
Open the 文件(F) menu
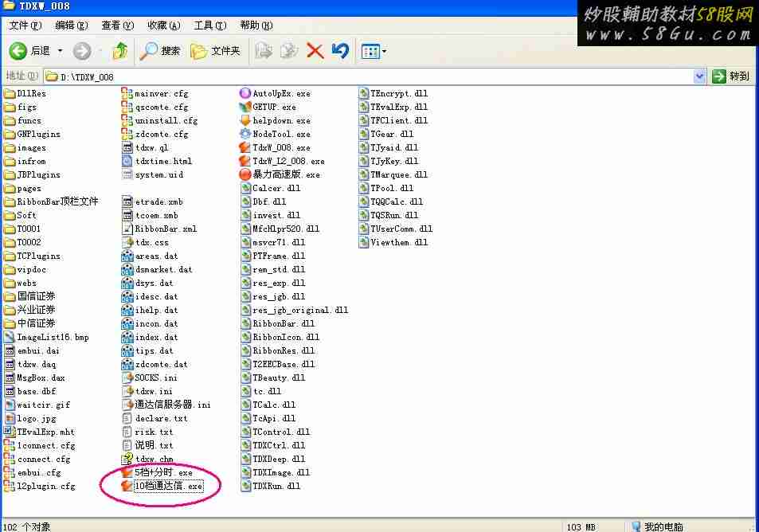[x=25, y=25]
